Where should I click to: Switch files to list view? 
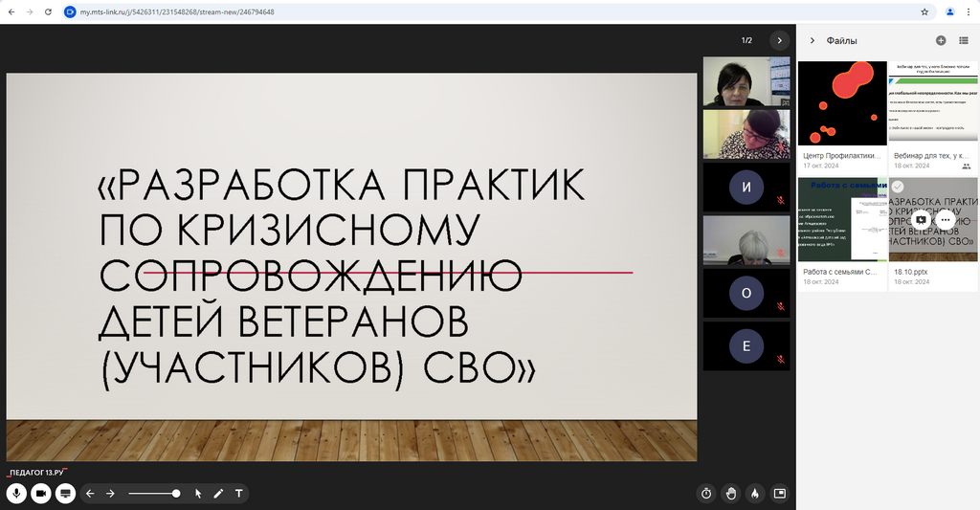964,40
